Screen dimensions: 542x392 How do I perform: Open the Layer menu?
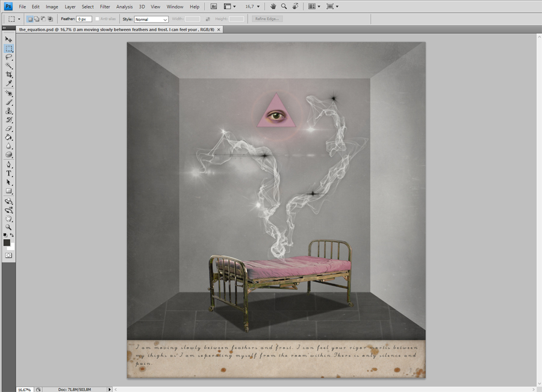pyautogui.click(x=70, y=7)
